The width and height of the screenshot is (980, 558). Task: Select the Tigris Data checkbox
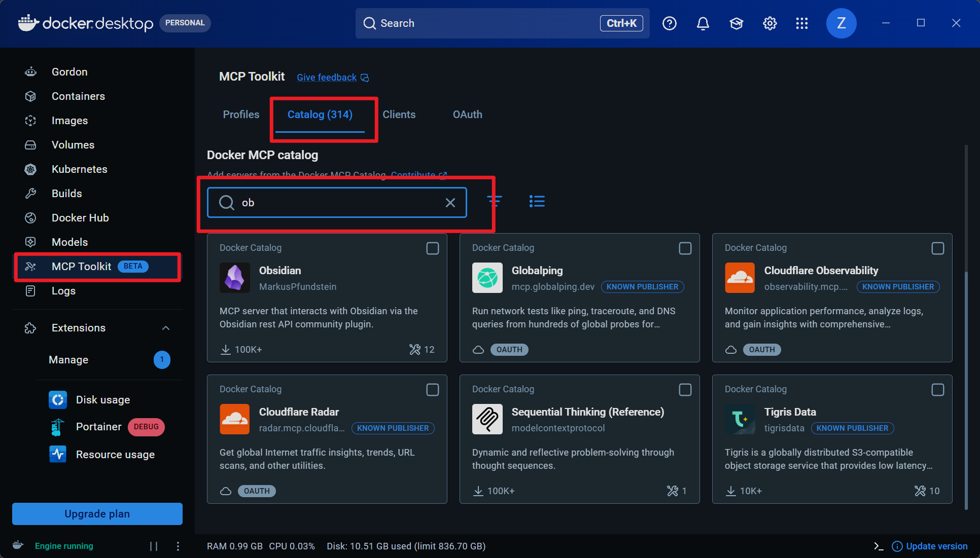coord(938,390)
